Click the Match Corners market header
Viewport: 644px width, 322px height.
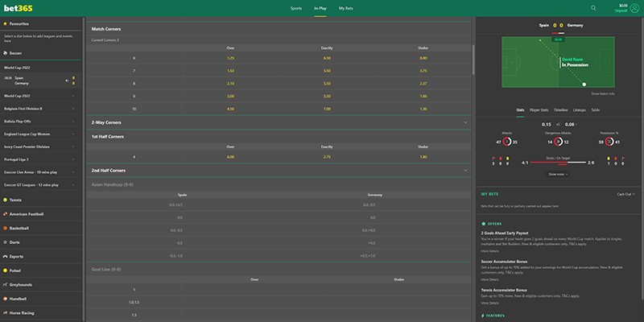tap(279, 29)
